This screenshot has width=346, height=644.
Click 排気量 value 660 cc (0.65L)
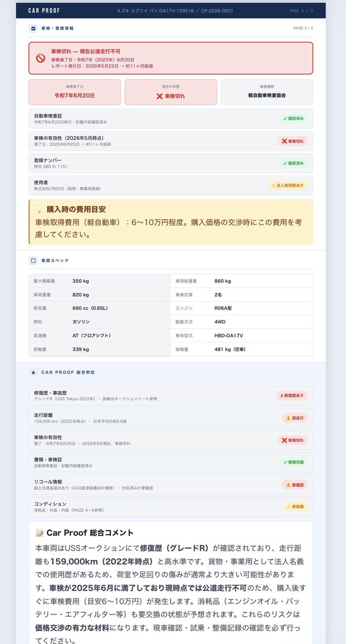click(90, 308)
